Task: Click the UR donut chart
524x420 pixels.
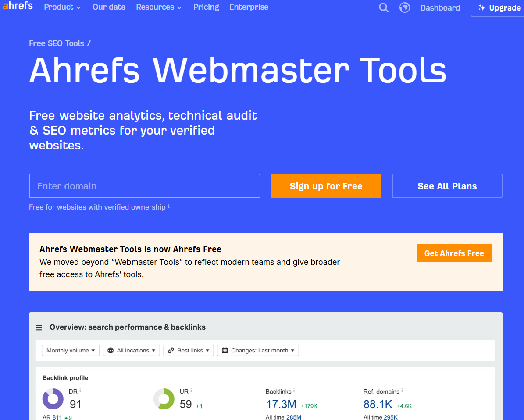Action: (x=164, y=399)
